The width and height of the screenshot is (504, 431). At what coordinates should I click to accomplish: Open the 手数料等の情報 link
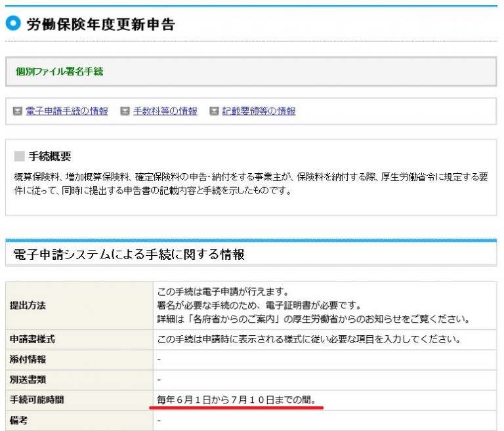tap(165, 111)
